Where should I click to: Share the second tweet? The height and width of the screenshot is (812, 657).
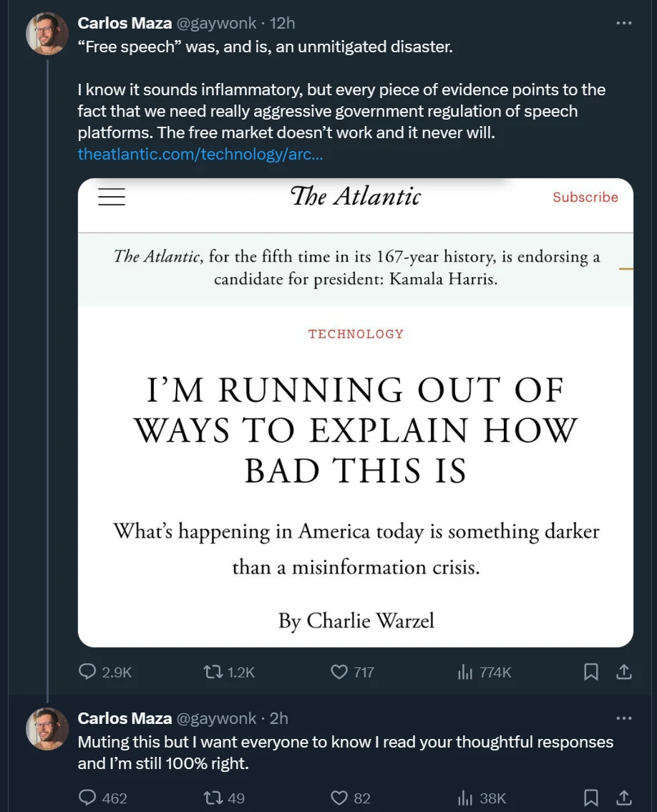click(624, 798)
